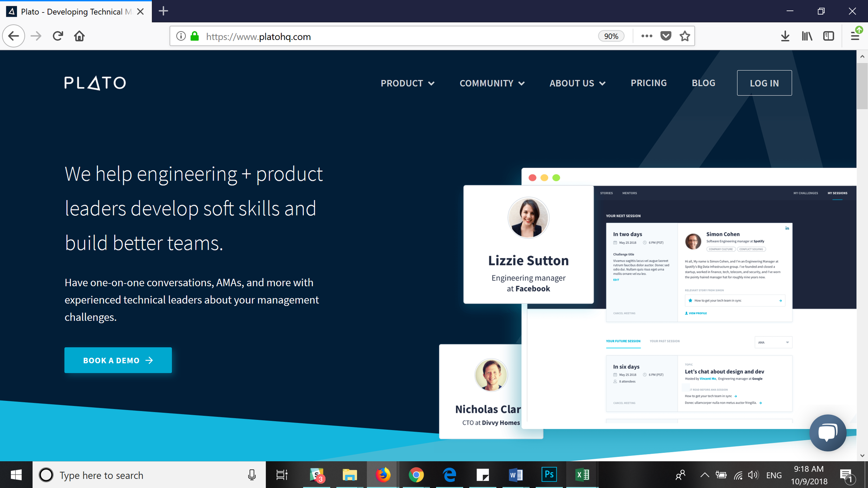The width and height of the screenshot is (868, 488).
Task: Toggle the sidebar view icon
Action: pyautogui.click(x=828, y=36)
